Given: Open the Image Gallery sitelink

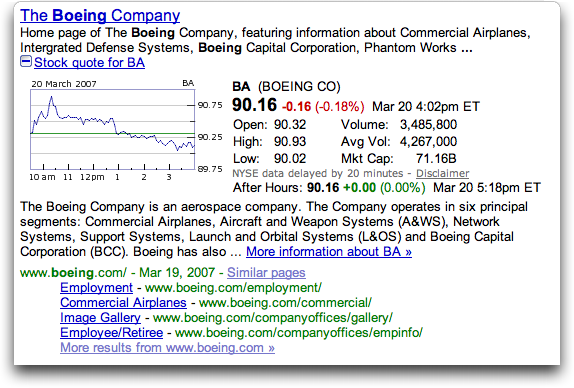Looking at the screenshot, I should pyautogui.click(x=100, y=317).
